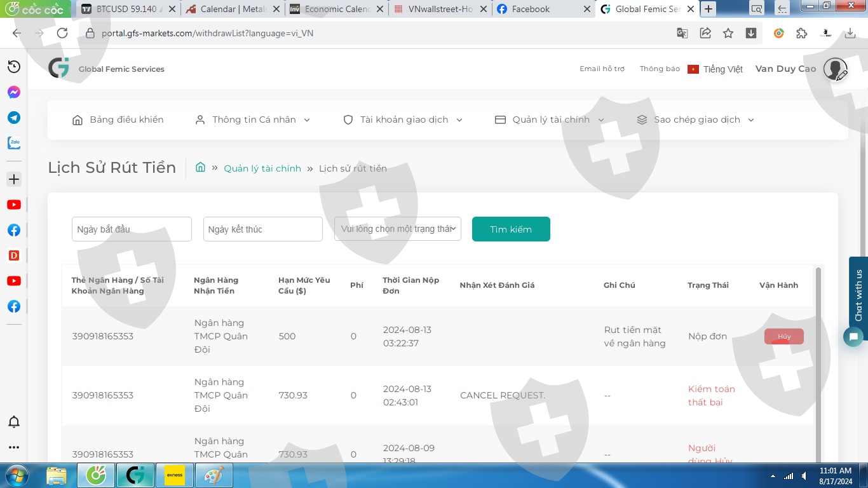The width and height of the screenshot is (868, 488).
Task: Switch to the Economic Calendar tab
Action: click(337, 9)
